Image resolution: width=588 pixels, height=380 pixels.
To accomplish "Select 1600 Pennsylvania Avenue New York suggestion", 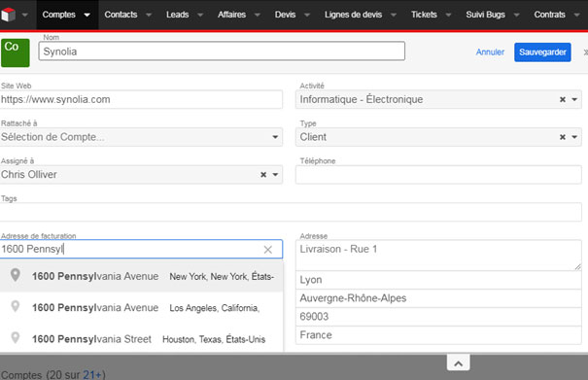I will click(141, 276).
